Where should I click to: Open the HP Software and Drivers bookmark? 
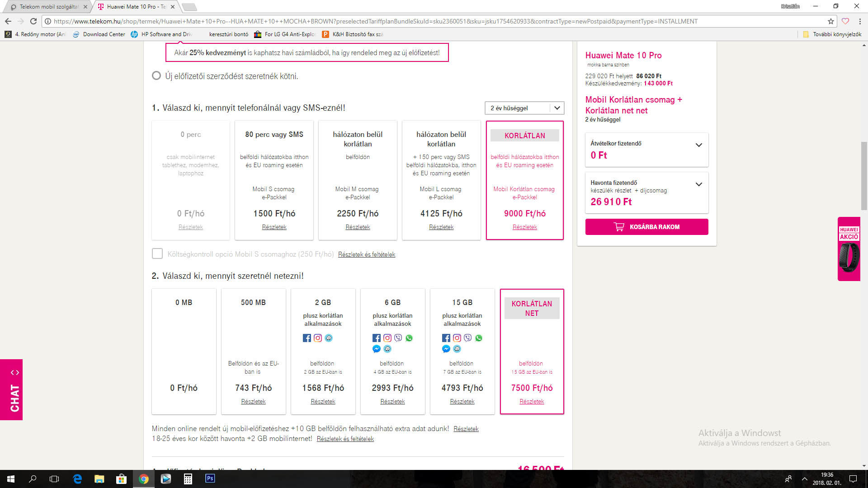tap(162, 34)
